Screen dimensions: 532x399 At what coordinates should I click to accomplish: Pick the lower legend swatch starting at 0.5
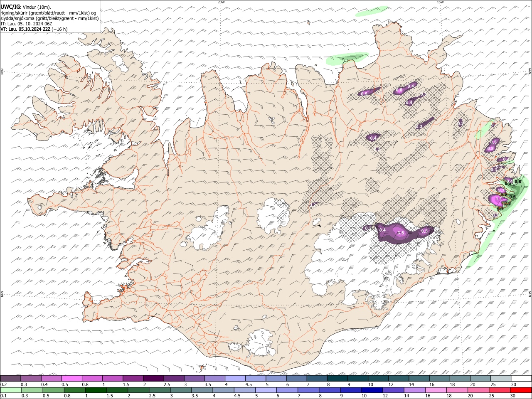(x=53, y=390)
